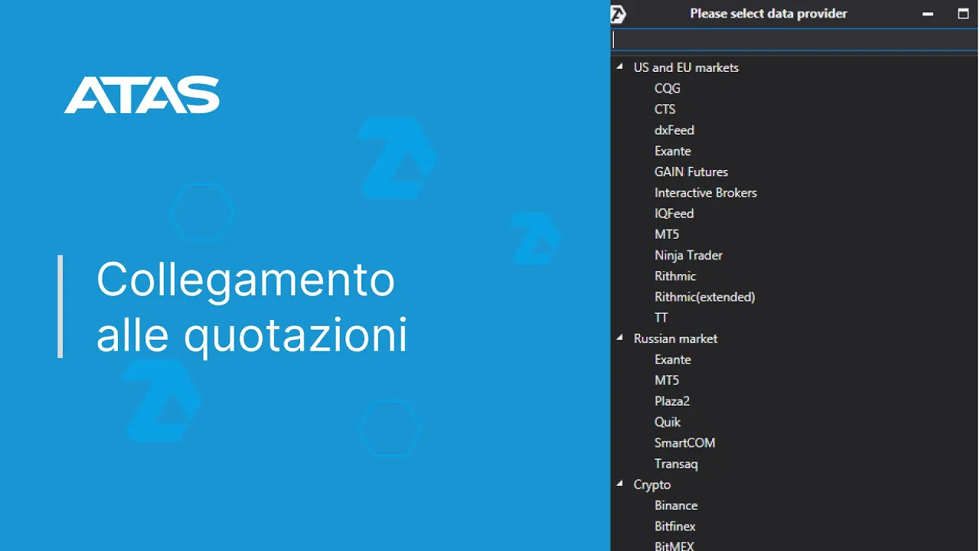
Task: Select Bitfinex crypto provider
Action: tap(675, 526)
